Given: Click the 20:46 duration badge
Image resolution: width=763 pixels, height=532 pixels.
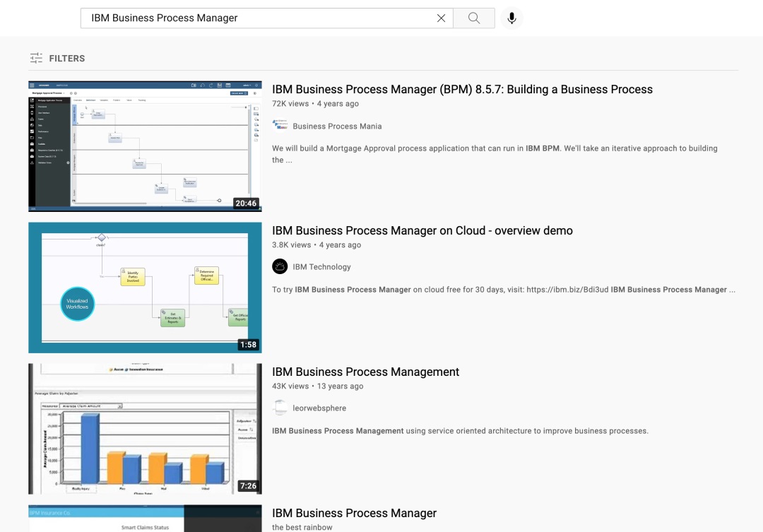Looking at the screenshot, I should 246,203.
